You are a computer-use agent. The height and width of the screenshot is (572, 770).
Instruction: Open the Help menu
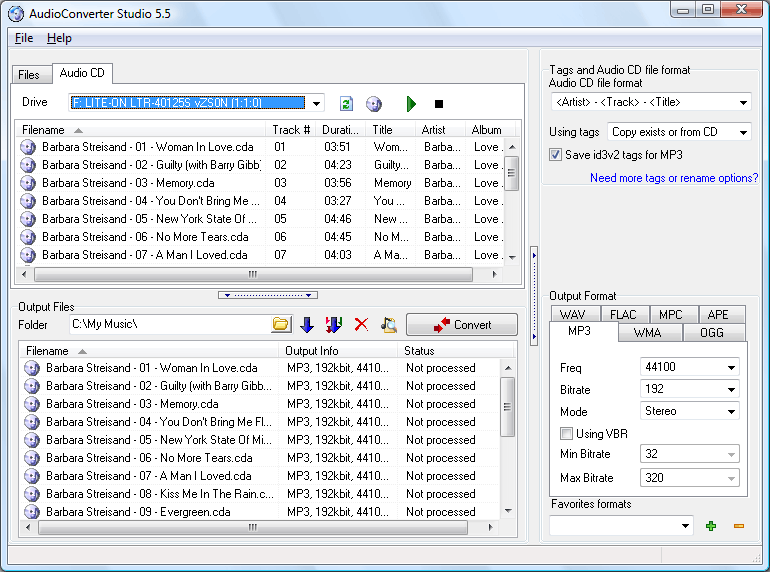[x=59, y=38]
